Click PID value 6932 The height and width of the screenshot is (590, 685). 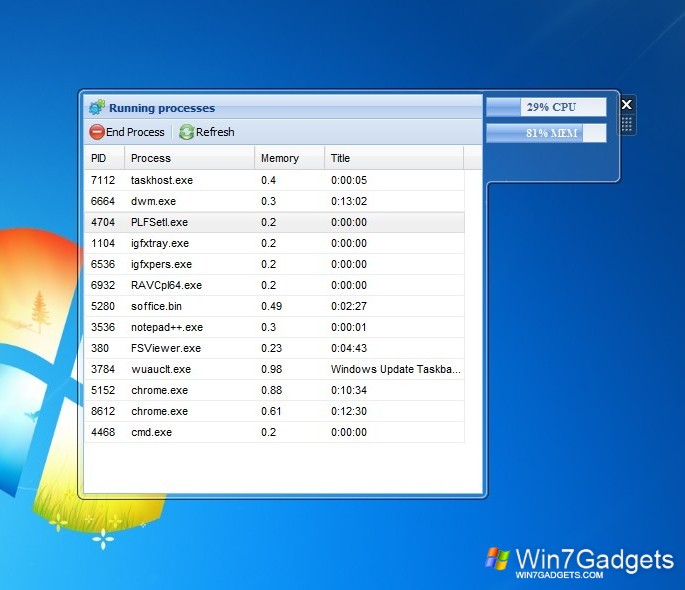[103, 285]
